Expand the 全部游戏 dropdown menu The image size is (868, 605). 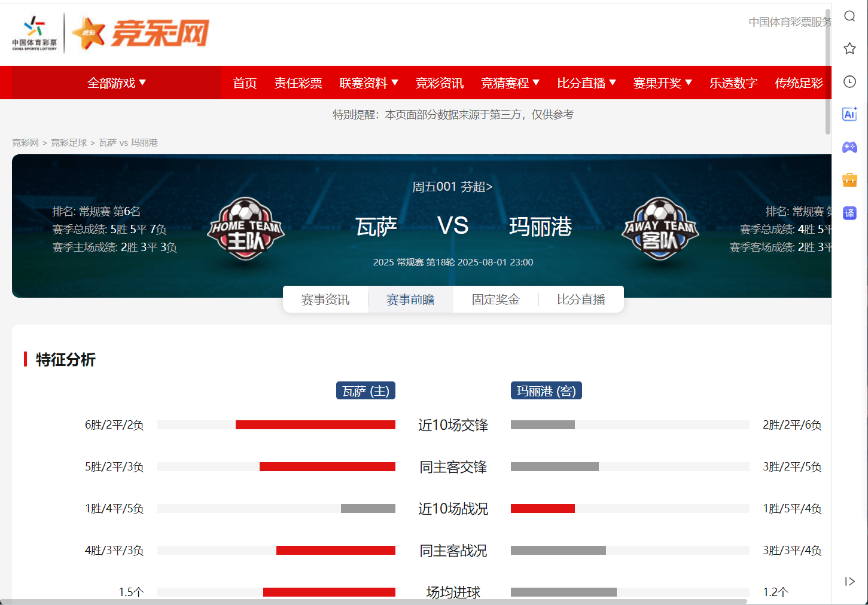click(117, 83)
